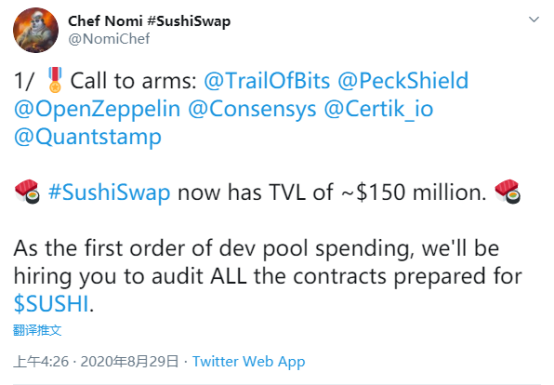Open the @NomiChef handle link
This screenshot has width=554, height=385.
point(109,38)
